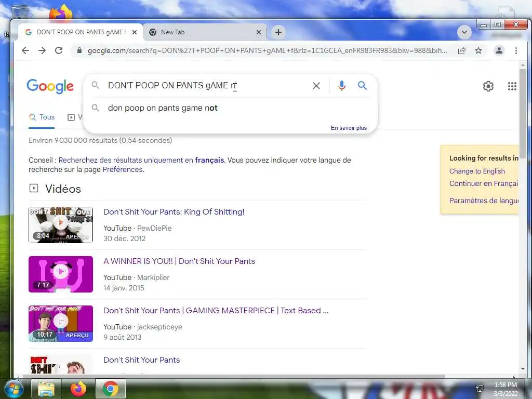Image resolution: width=532 pixels, height=399 pixels.
Task: Click the scrollbar up arrow
Action: pos(523,65)
